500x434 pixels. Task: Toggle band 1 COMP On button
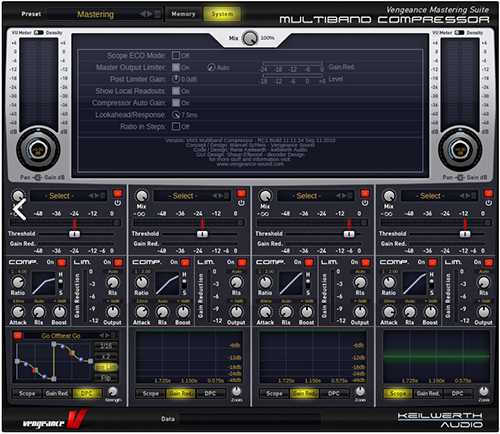pyautogui.click(x=61, y=262)
